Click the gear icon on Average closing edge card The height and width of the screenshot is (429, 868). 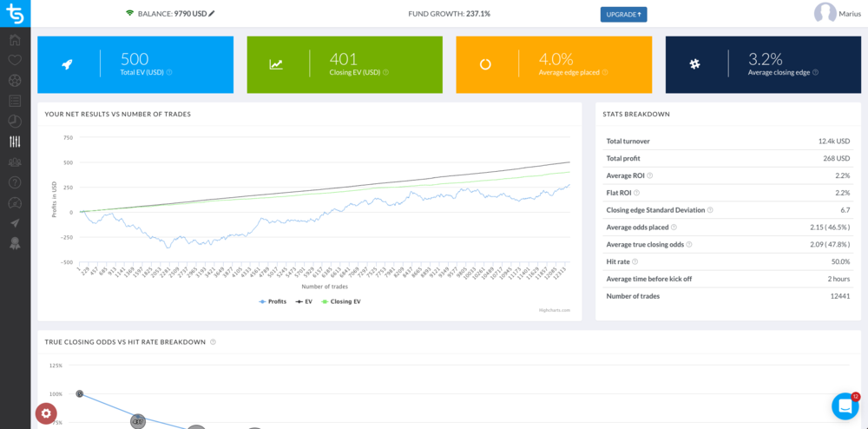point(694,64)
